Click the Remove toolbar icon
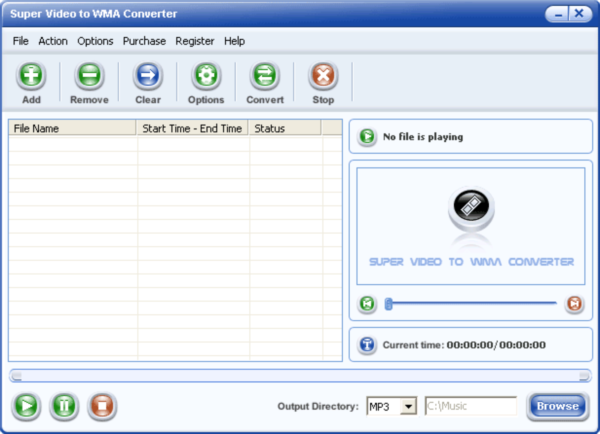 [x=90, y=75]
